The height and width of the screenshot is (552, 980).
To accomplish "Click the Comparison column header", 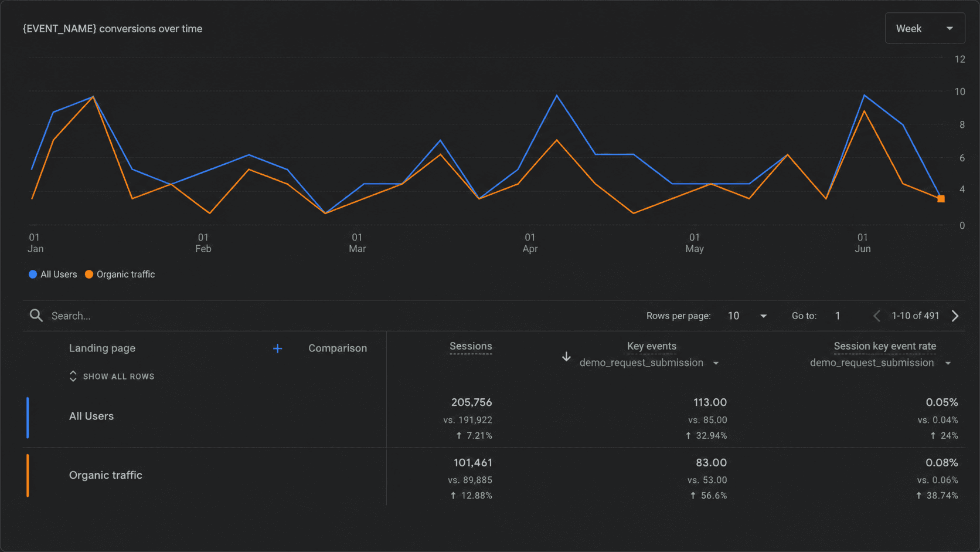I will (338, 348).
